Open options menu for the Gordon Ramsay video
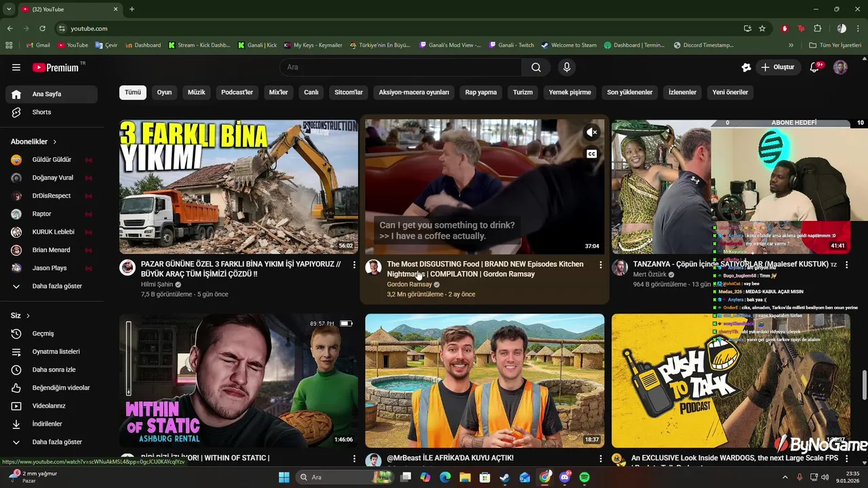The width and height of the screenshot is (868, 488). click(600, 265)
